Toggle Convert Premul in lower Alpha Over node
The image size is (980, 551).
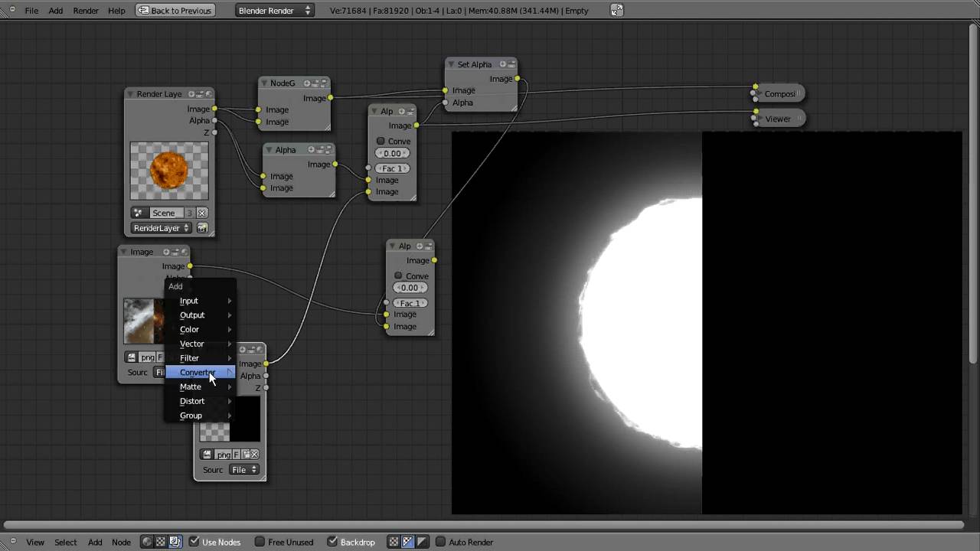click(x=398, y=275)
